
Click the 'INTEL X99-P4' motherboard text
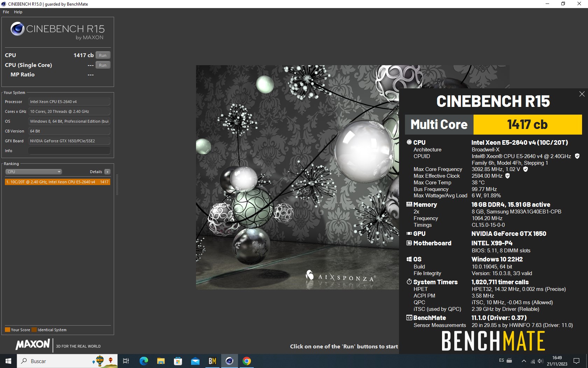[492, 243]
